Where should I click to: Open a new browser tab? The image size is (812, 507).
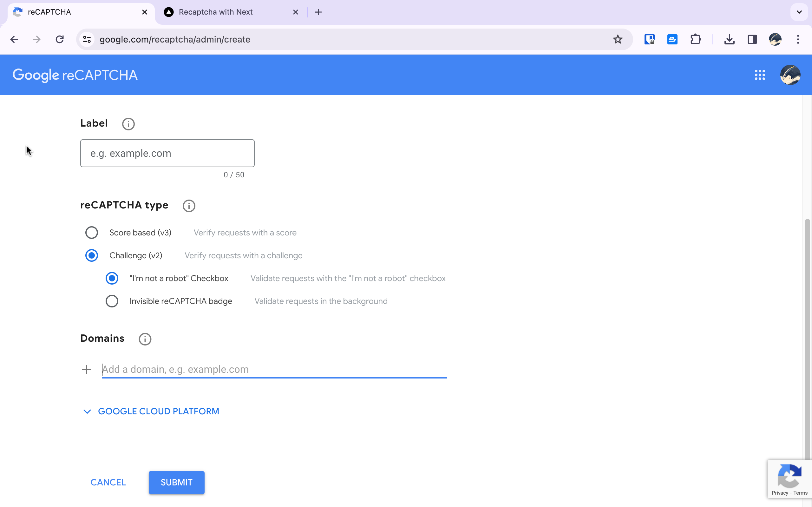tap(318, 12)
